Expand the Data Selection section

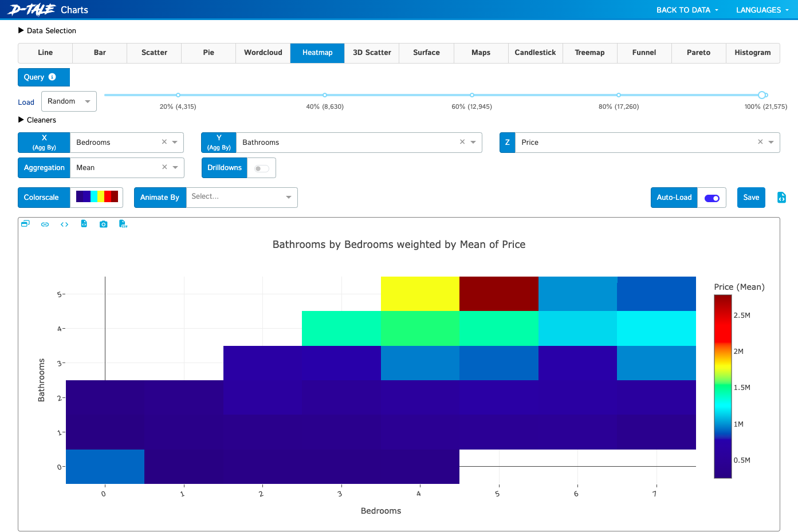tap(47, 31)
